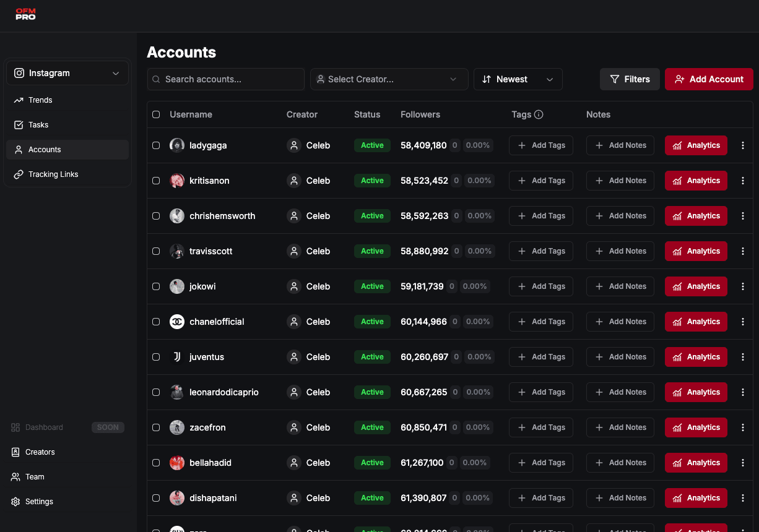Open more options for zacefron
The image size is (759, 532).
pyautogui.click(x=743, y=427)
